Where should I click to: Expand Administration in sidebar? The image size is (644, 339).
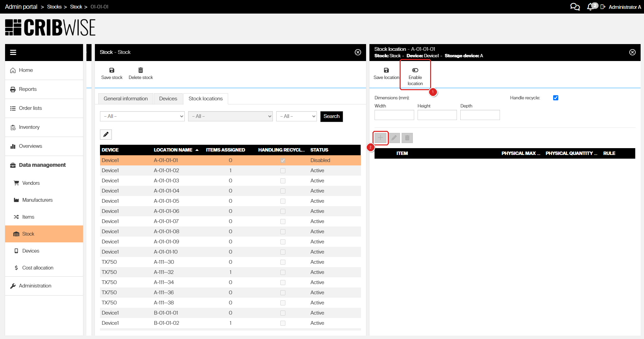click(x=44, y=286)
